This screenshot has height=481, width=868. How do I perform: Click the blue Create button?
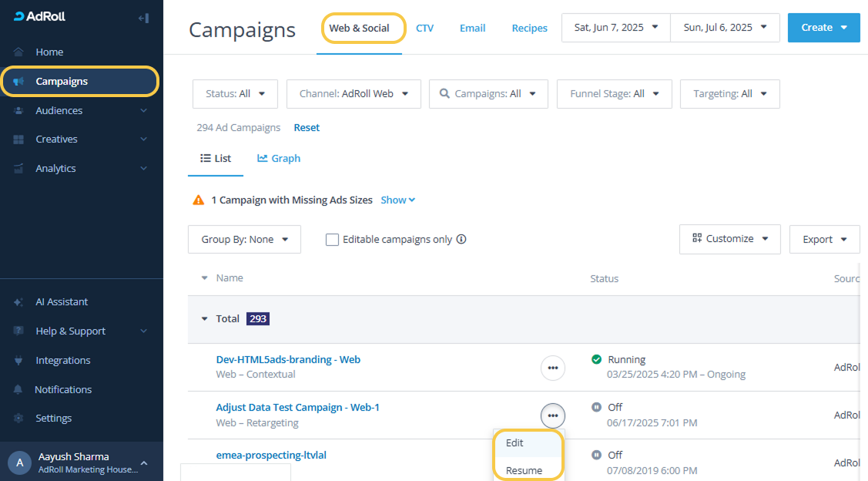coord(823,28)
